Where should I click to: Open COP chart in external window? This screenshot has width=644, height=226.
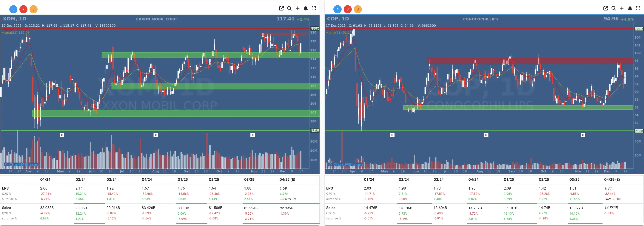pos(605,8)
